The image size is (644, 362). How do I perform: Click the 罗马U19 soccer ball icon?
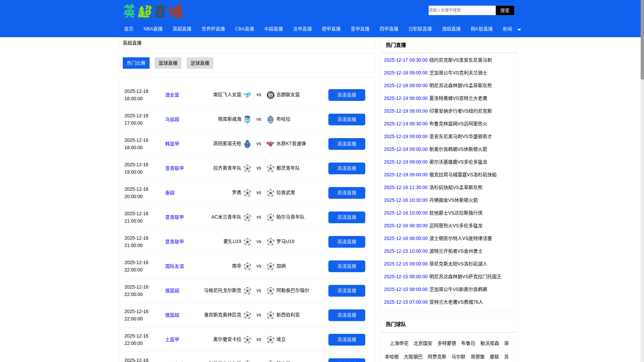tap(271, 242)
